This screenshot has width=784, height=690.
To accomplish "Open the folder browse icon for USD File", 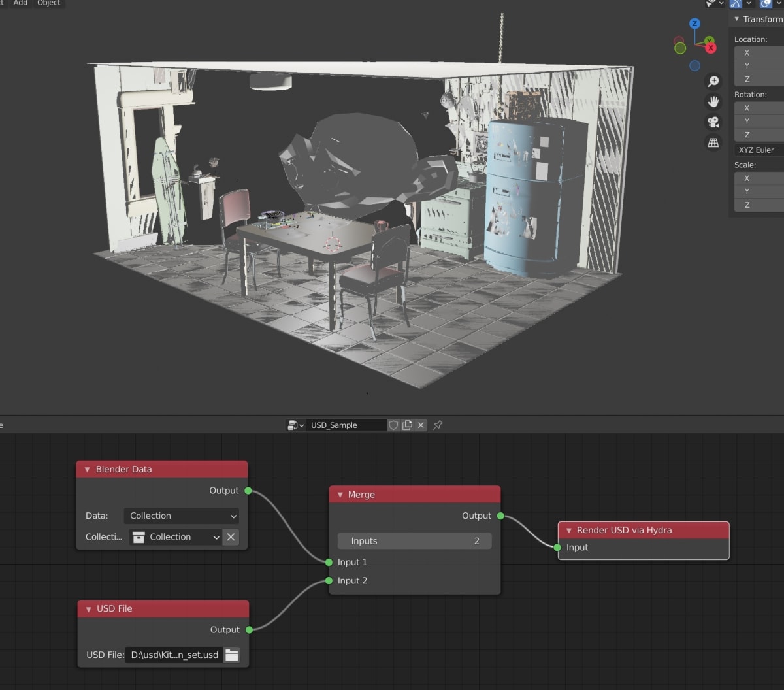I will click(231, 655).
